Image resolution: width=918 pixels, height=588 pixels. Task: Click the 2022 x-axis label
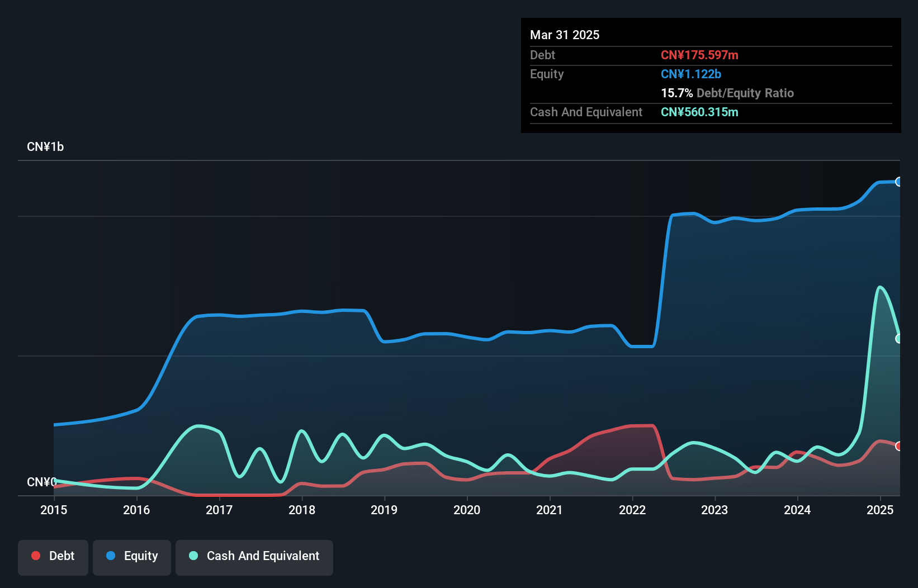(632, 510)
